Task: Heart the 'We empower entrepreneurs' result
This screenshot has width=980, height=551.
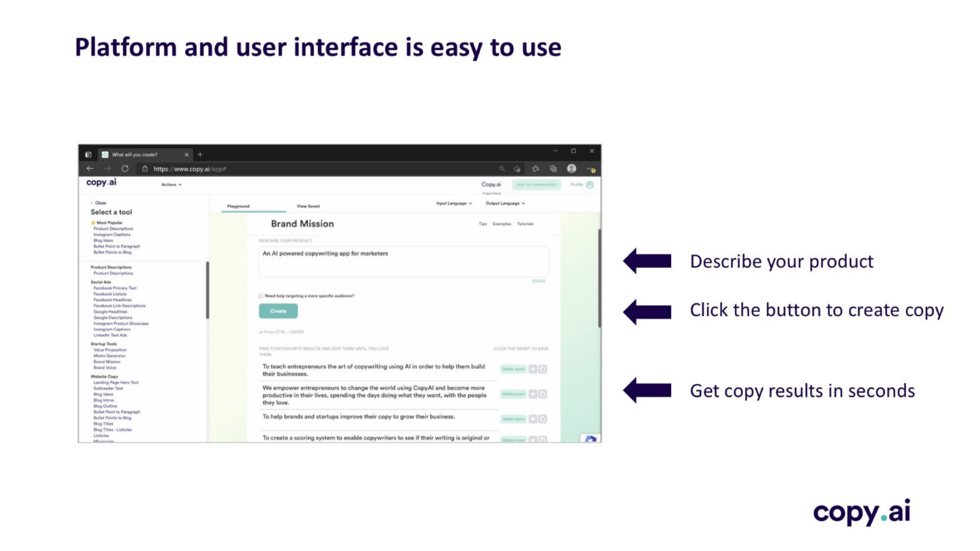Action: click(x=533, y=394)
